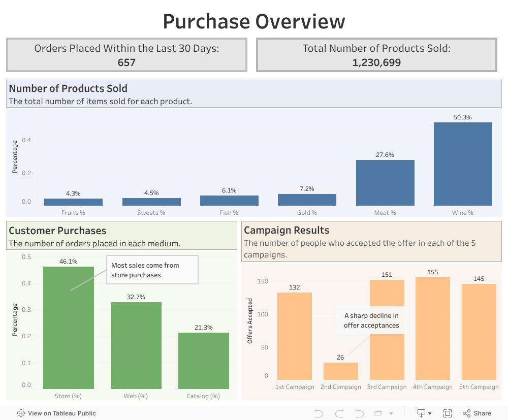This screenshot has width=508, height=420.
Task: Click the Catalog (%) bar
Action: click(204, 361)
